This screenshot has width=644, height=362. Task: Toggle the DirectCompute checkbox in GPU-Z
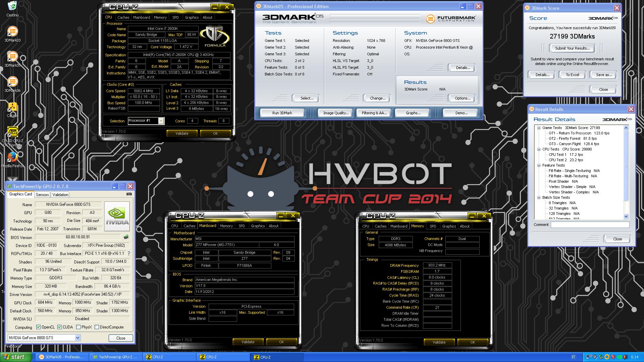pyautogui.click(x=97, y=327)
